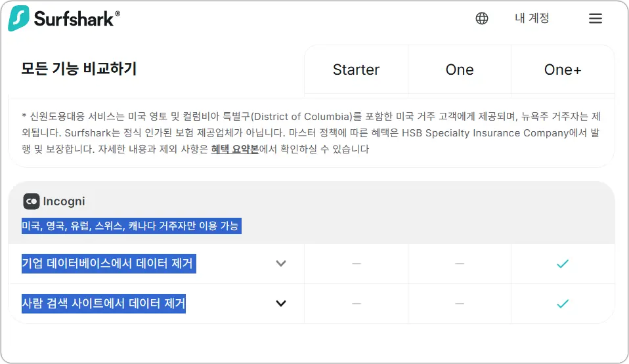Click the 모든 기능 비교하기 heading
Image resolution: width=629 pixels, height=364 pixels.
coord(79,69)
